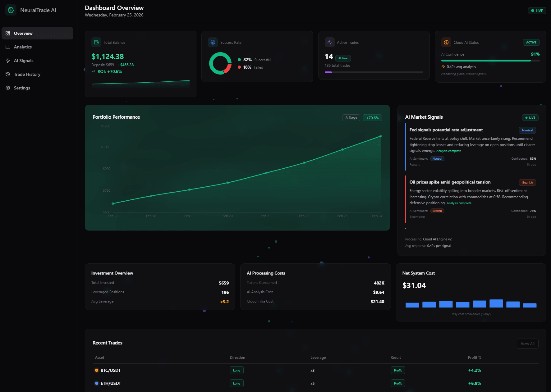Open the Recent Trades section header
The width and height of the screenshot is (551, 392).
(107, 343)
